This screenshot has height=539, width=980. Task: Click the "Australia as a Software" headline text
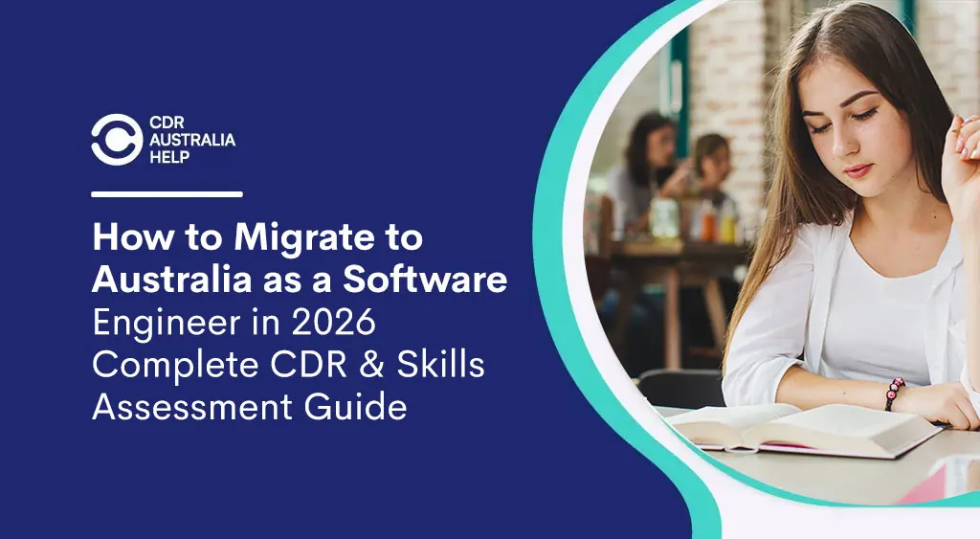tap(300, 280)
